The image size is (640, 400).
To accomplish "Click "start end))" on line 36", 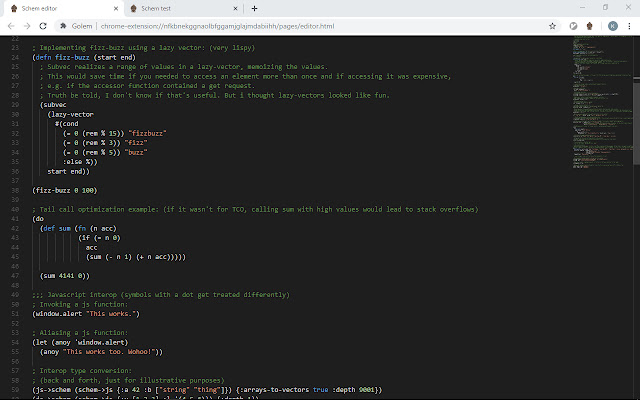I will coord(68,171).
